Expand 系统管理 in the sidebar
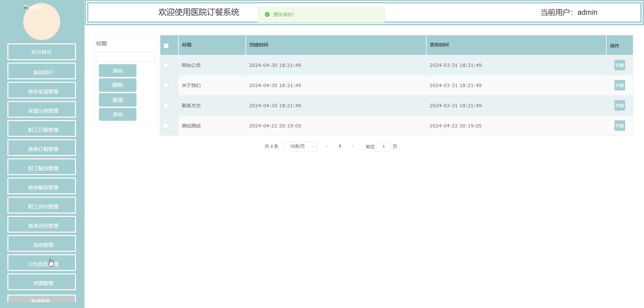Screen dimensions: 644x308 (42, 243)
